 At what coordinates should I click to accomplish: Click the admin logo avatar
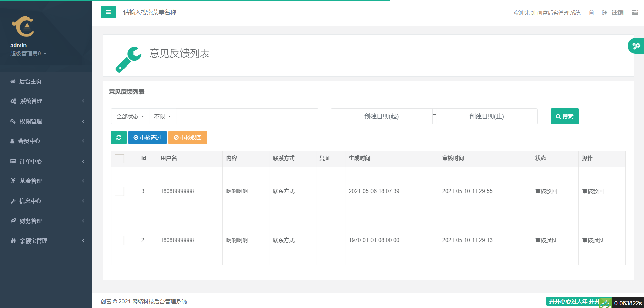coord(23,26)
